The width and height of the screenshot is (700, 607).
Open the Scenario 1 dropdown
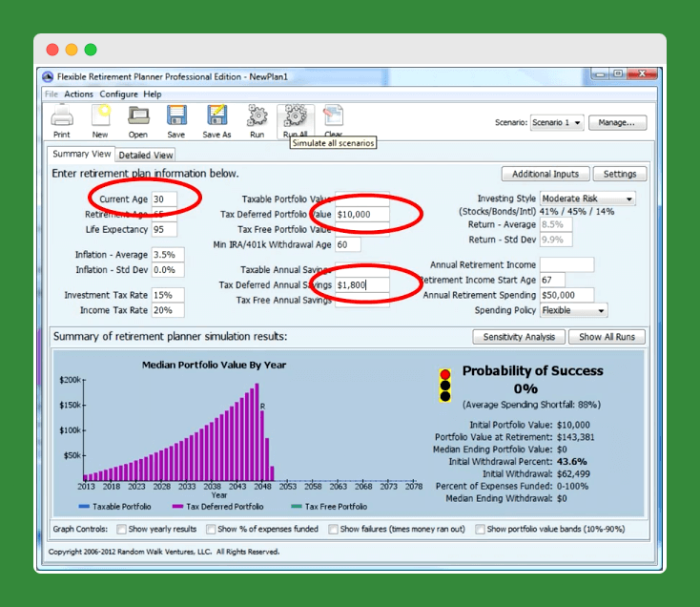pos(557,123)
